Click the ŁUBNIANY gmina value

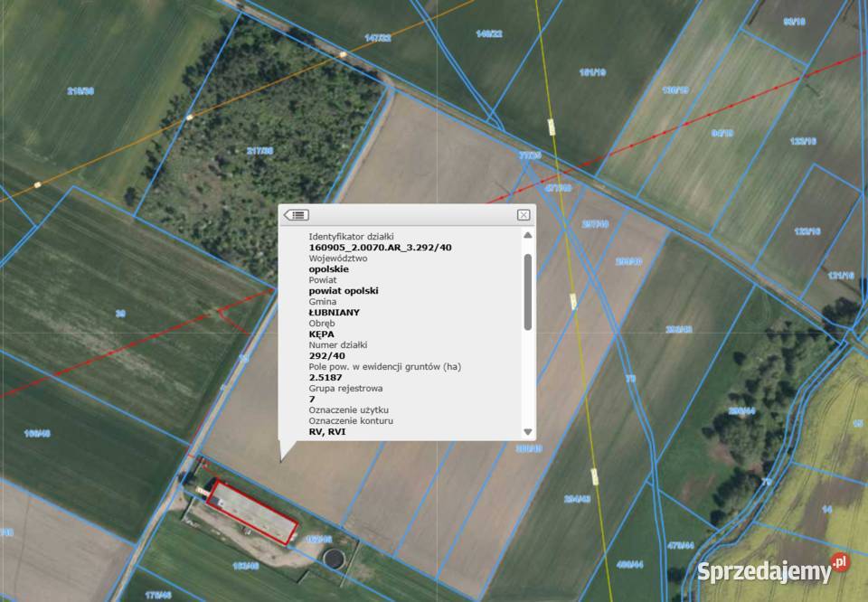335,313
